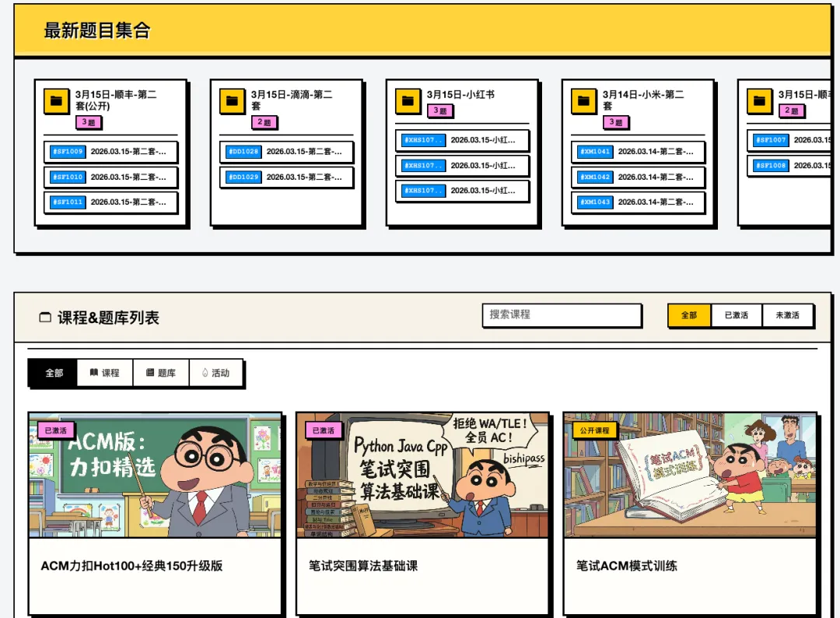This screenshot has width=840, height=618.
Task: Filter courses by 未激活 status
Action: 787,315
